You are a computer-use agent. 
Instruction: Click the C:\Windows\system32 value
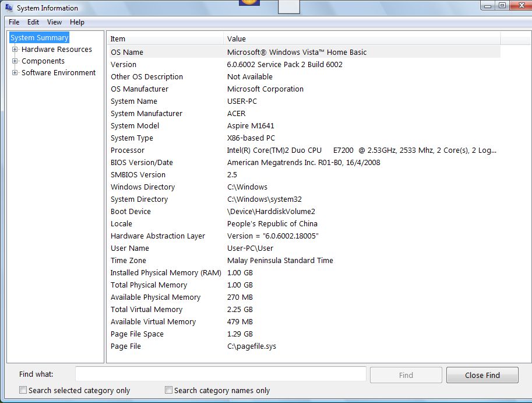pyautogui.click(x=265, y=199)
